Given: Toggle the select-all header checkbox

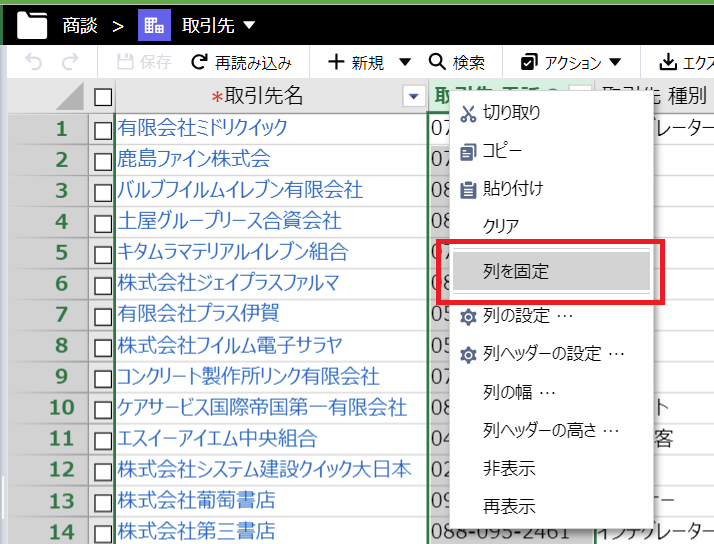Looking at the screenshot, I should click(102, 97).
